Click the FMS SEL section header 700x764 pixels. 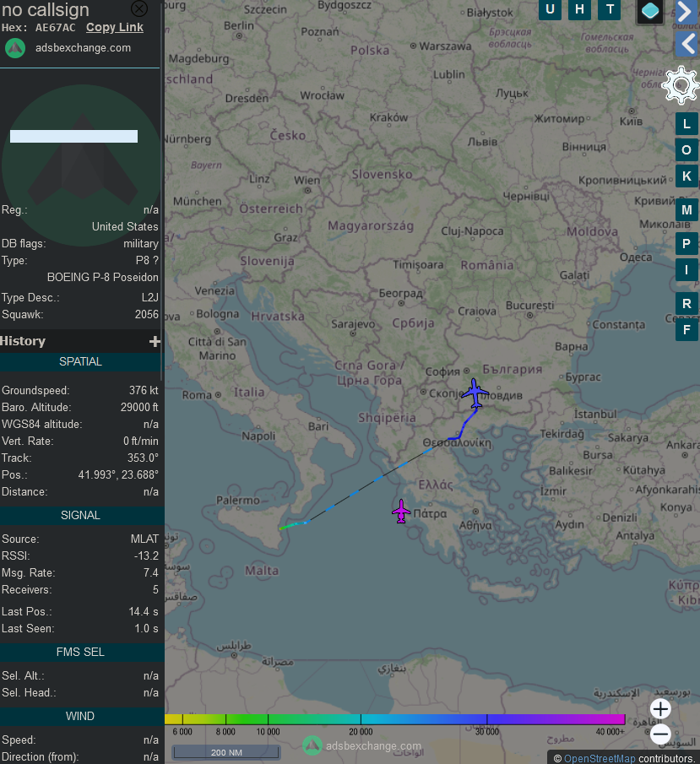pos(80,652)
